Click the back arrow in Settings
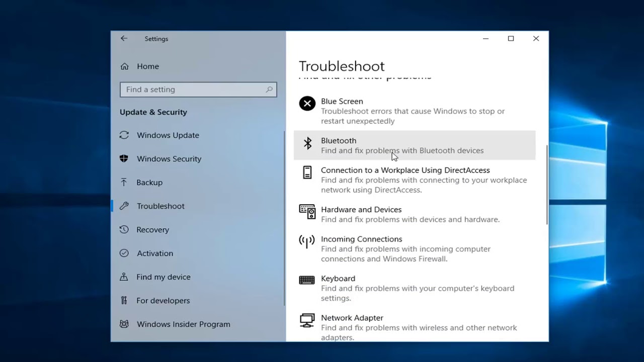Viewport: 644px width, 362px height. pyautogui.click(x=124, y=39)
